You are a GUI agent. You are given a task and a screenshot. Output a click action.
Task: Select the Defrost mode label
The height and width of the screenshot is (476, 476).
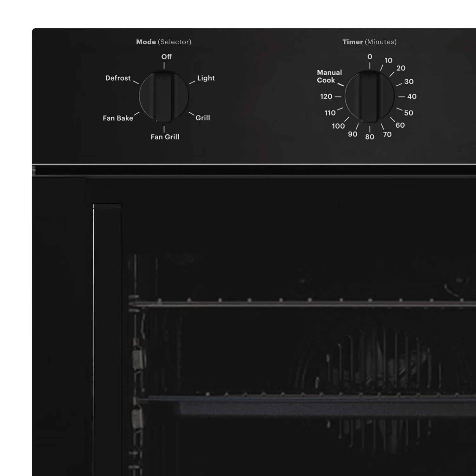(118, 78)
